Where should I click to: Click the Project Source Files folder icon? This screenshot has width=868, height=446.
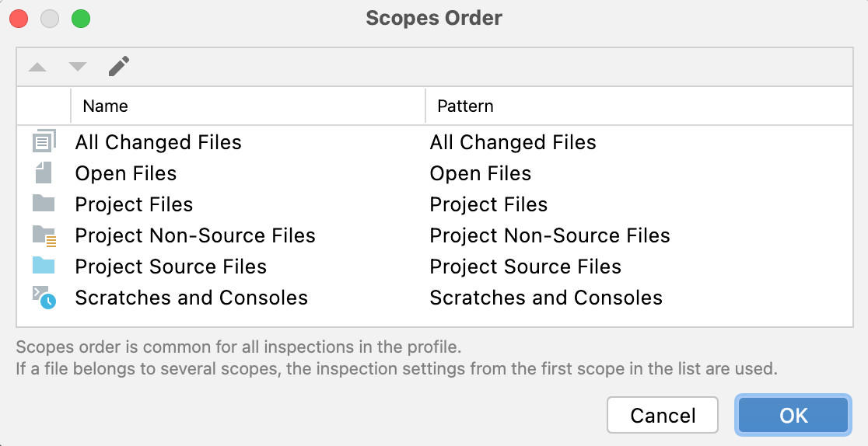[x=44, y=267]
